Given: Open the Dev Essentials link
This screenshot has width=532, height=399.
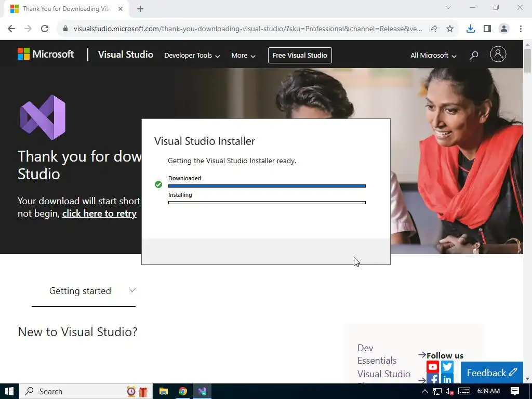Looking at the screenshot, I should click(x=377, y=354).
